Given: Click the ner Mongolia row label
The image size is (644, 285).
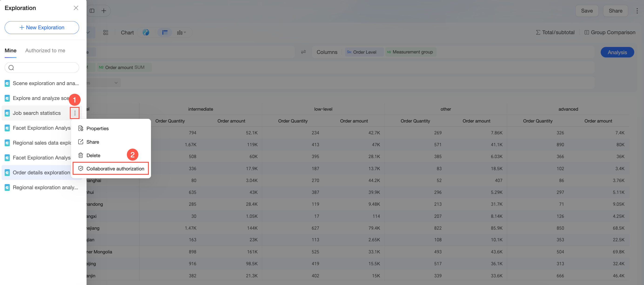Looking at the screenshot, I should coord(99,252).
